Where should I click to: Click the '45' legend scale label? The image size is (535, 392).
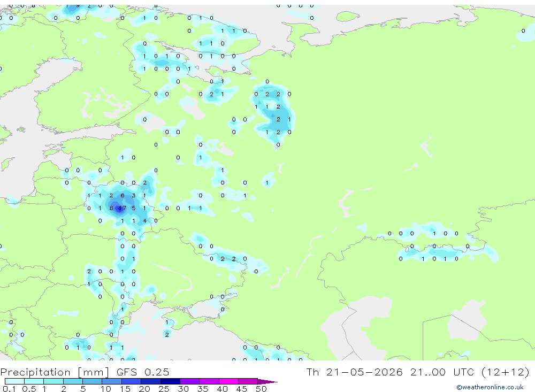point(242,389)
